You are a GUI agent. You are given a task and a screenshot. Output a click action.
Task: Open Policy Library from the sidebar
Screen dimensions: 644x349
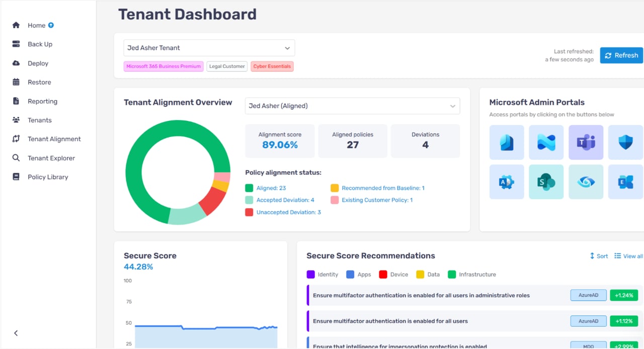48,177
